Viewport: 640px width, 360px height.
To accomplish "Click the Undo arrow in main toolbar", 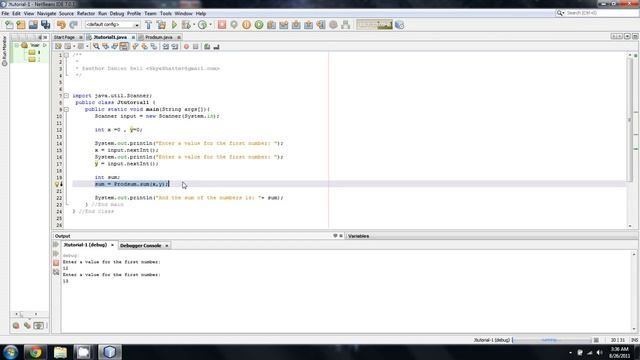I will tap(61, 25).
